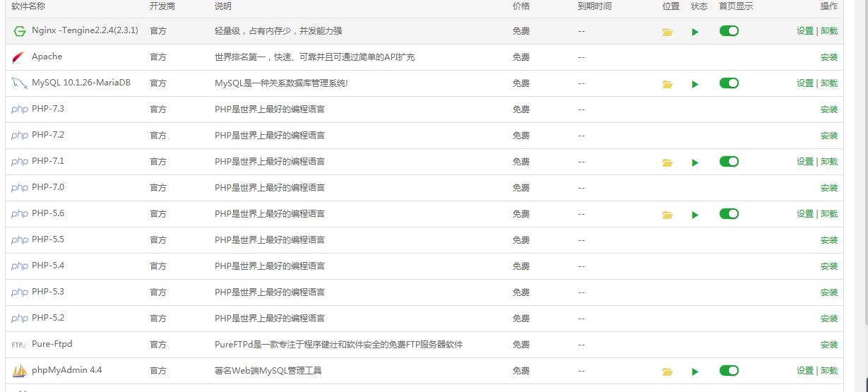Install PHP-5.2 via 安装 link
The height and width of the screenshot is (392, 868).
[829, 319]
